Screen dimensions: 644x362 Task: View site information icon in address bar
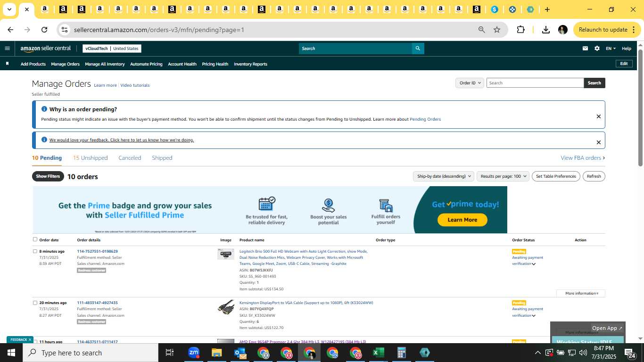pyautogui.click(x=65, y=30)
